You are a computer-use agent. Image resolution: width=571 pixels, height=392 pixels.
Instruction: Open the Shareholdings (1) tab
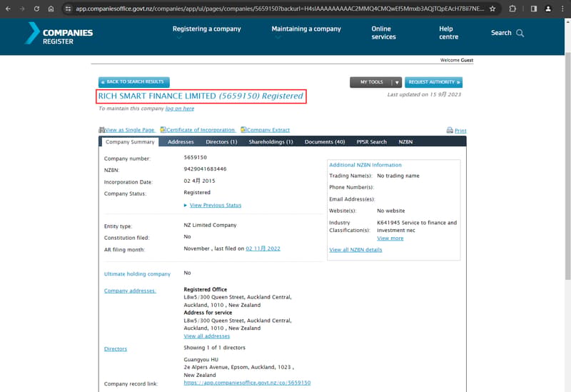coord(271,141)
